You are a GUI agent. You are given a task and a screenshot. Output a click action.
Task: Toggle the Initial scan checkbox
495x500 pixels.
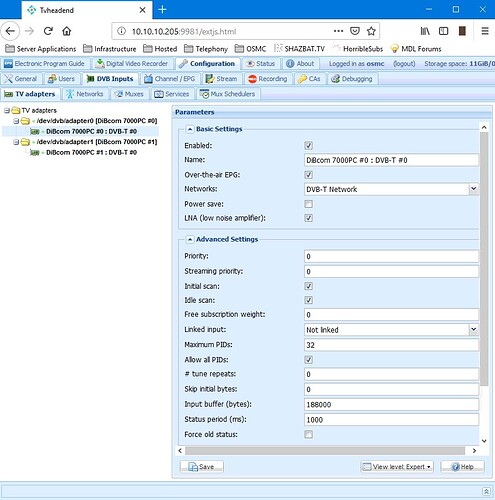coord(309,286)
